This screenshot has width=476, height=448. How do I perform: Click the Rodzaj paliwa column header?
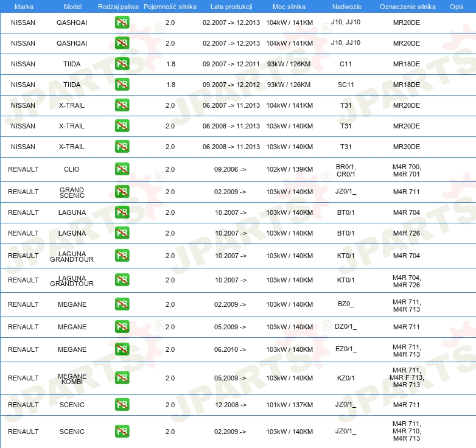tap(118, 7)
